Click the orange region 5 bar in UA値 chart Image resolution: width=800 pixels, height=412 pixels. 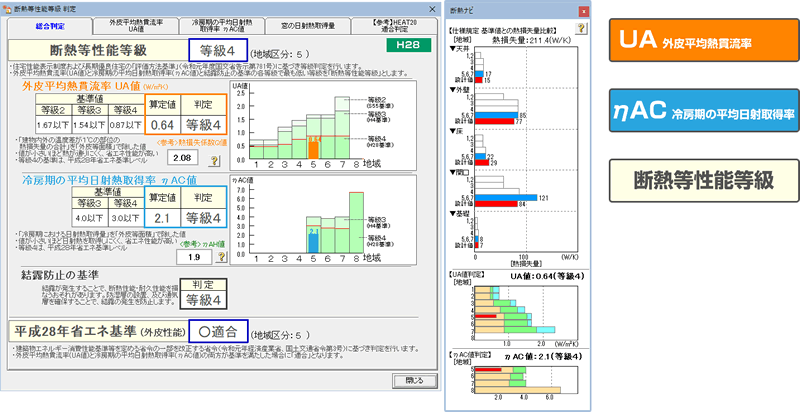coord(314,150)
